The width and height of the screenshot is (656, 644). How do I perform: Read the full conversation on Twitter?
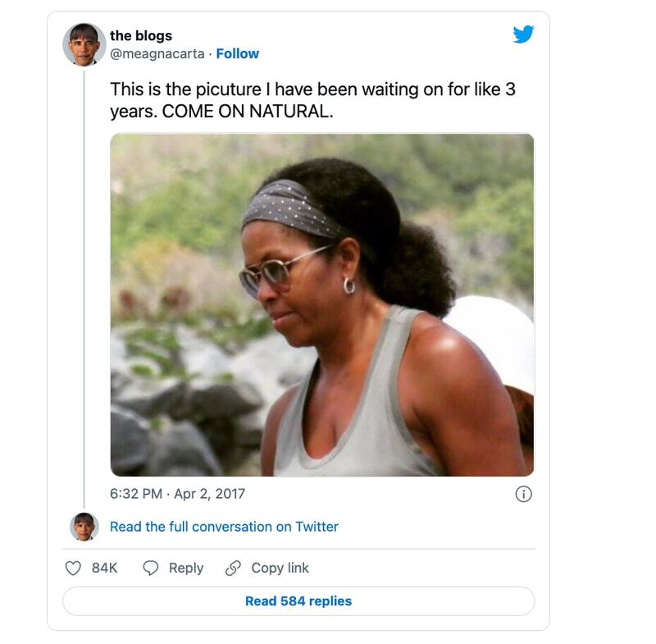click(224, 527)
